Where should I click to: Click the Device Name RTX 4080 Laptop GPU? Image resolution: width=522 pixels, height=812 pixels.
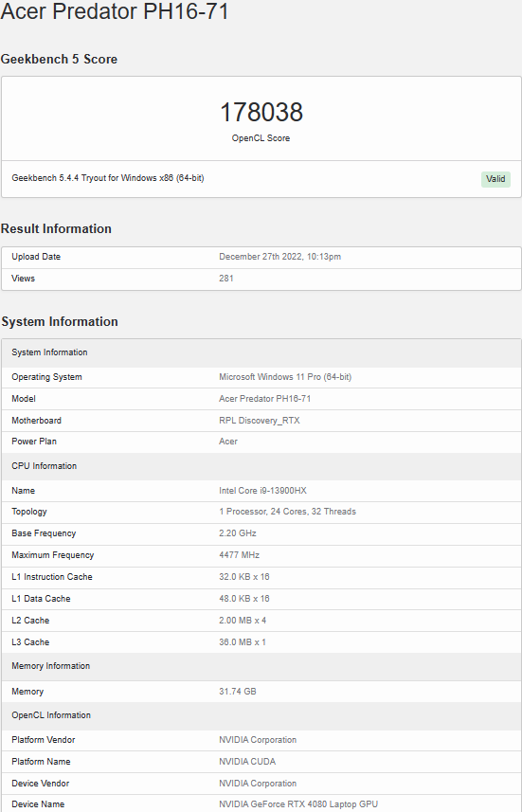[298, 804]
